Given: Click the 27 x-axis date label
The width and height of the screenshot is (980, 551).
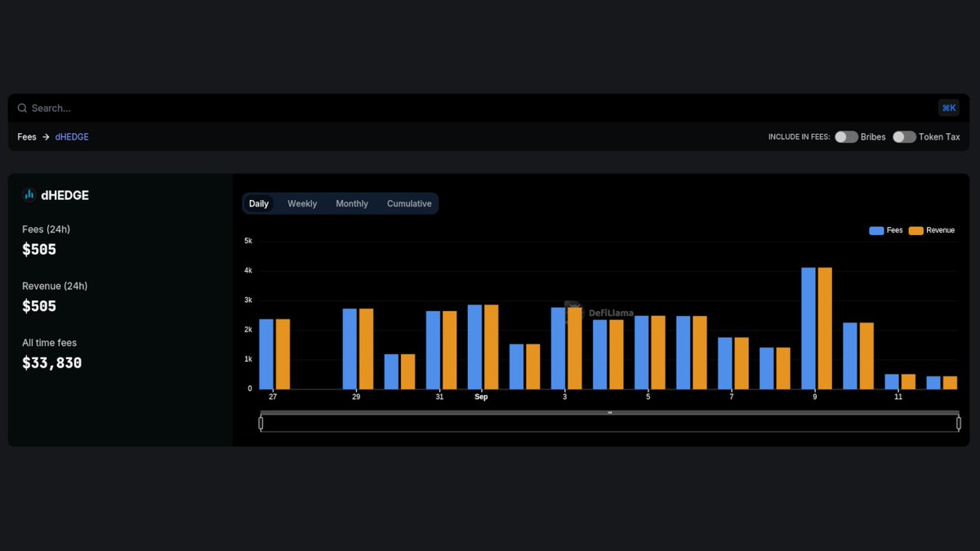Looking at the screenshot, I should point(273,397).
